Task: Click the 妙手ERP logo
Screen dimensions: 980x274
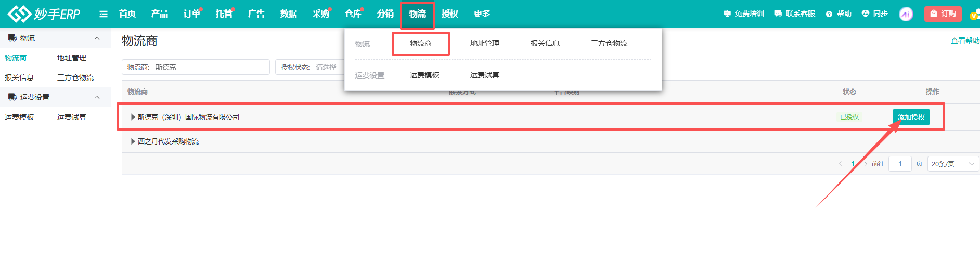Action: click(x=44, y=14)
